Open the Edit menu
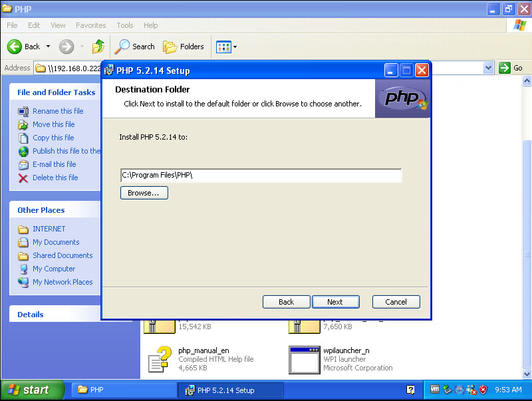This screenshot has height=401, width=532. point(34,25)
